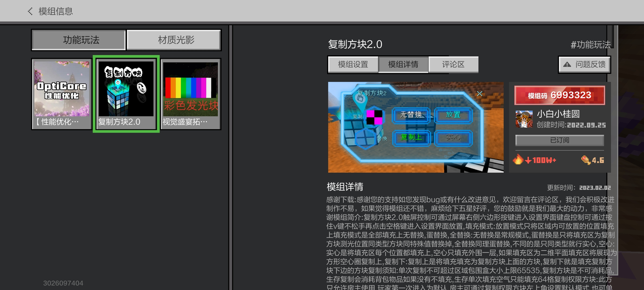Click the #功能玩法 tag
This screenshot has height=290, width=644.
[x=590, y=45]
